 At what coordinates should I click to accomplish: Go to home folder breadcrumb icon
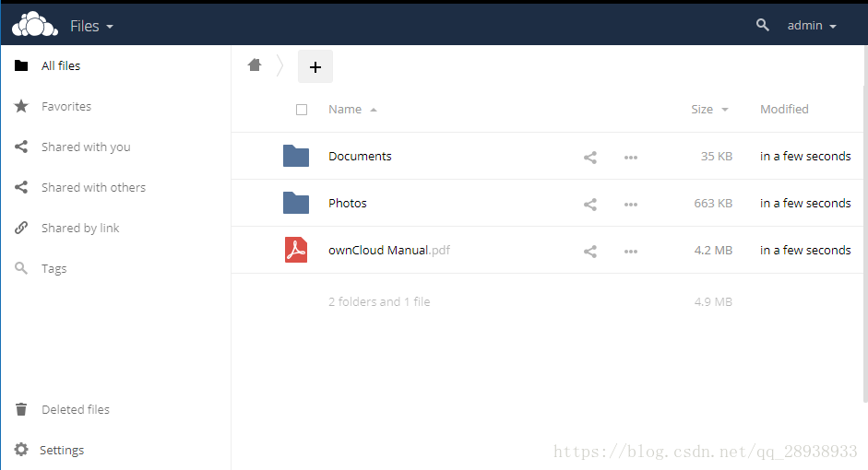pyautogui.click(x=255, y=65)
